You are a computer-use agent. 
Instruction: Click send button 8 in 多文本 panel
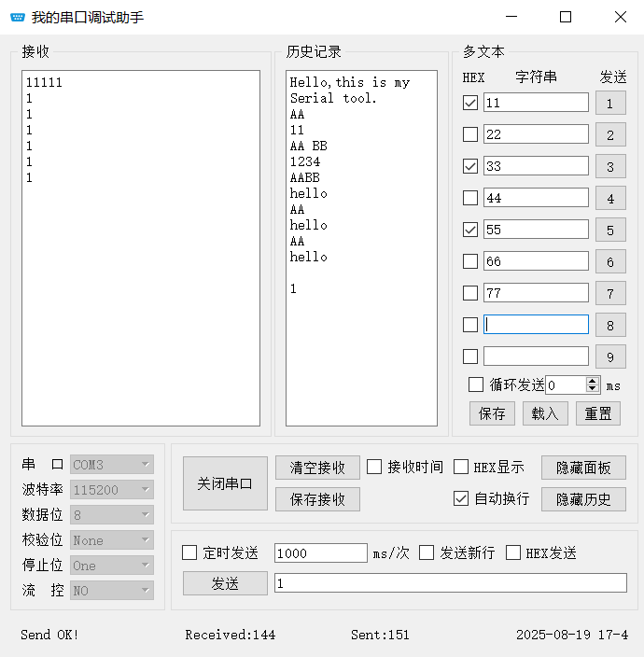tap(610, 325)
